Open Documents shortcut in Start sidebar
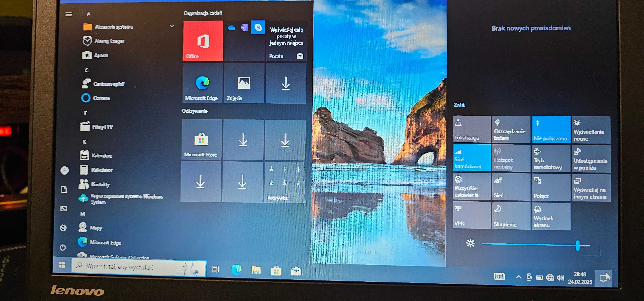 click(x=64, y=189)
